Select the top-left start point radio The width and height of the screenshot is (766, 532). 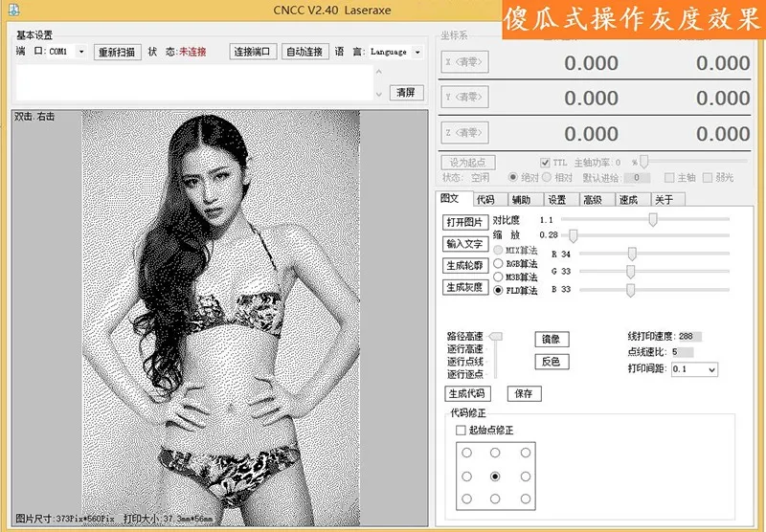click(466, 453)
